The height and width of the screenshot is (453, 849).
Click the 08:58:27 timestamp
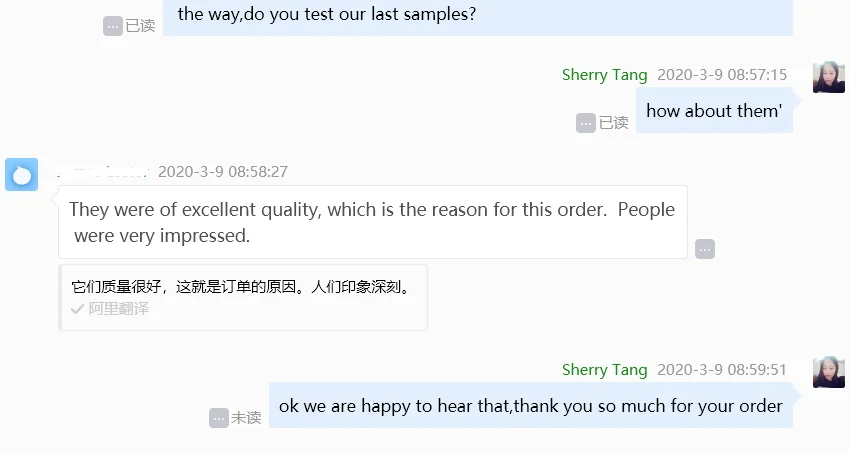(x=223, y=172)
